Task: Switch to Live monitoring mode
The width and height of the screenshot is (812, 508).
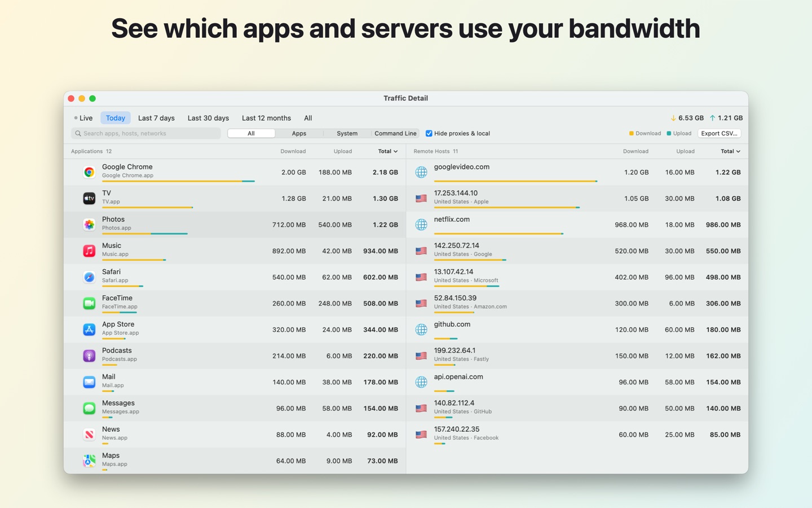Action: pyautogui.click(x=83, y=118)
